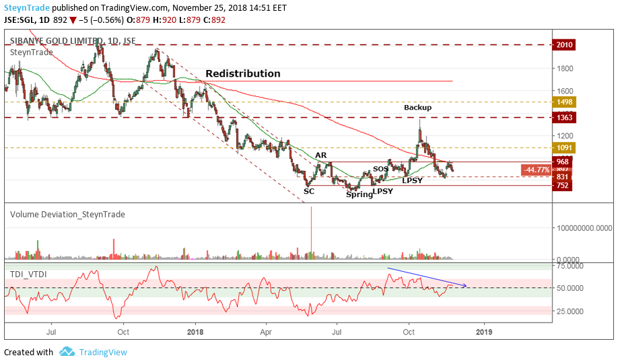Select the 968 price label
This screenshot has width=618, height=364.
(562, 161)
